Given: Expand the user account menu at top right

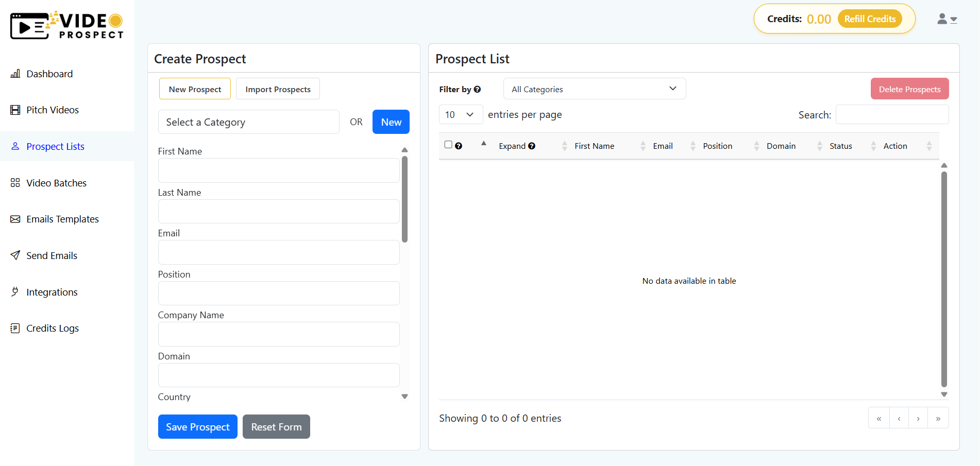Looking at the screenshot, I should pos(947,19).
